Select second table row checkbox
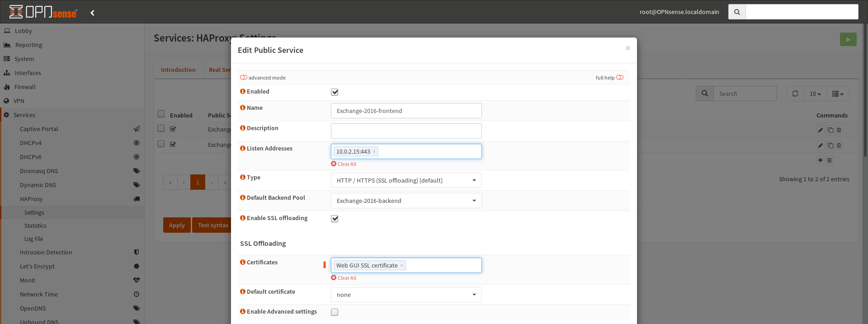 [161, 144]
